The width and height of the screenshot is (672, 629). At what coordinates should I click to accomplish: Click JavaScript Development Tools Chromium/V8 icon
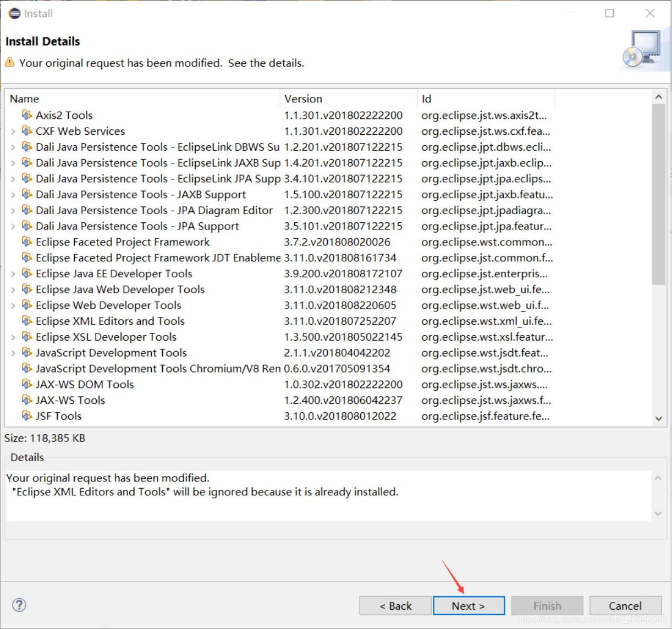tap(26, 368)
